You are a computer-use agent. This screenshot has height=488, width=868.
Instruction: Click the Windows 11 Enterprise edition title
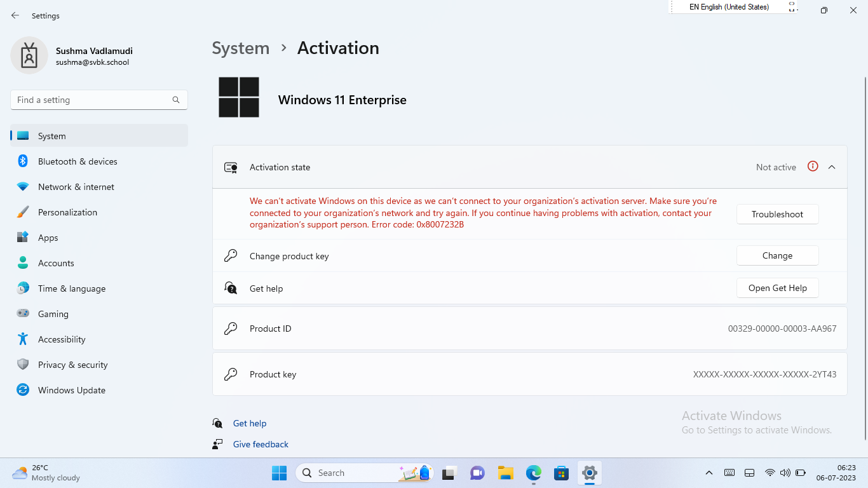point(342,100)
